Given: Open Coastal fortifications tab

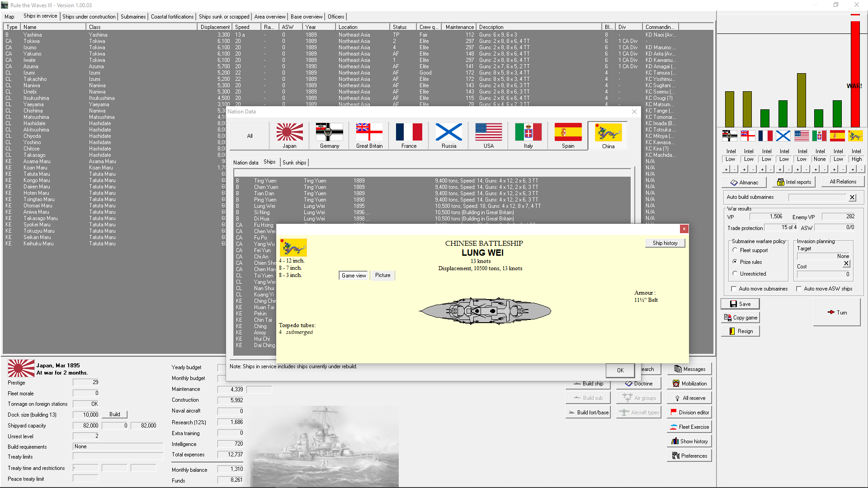Looking at the screenshot, I should (172, 17).
